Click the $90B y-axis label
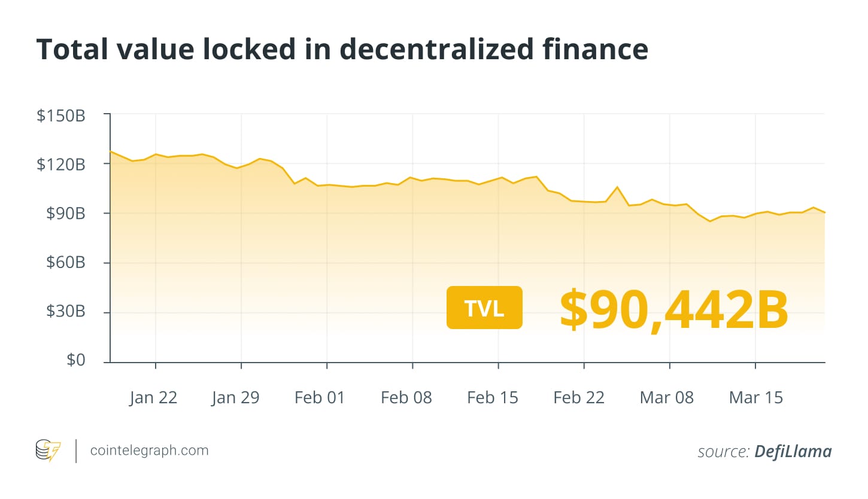 (x=65, y=214)
